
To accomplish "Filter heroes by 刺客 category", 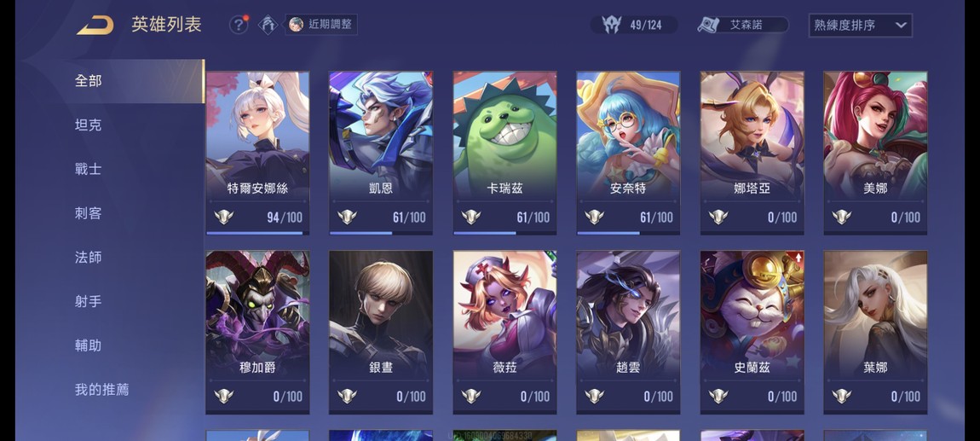I will click(x=88, y=213).
